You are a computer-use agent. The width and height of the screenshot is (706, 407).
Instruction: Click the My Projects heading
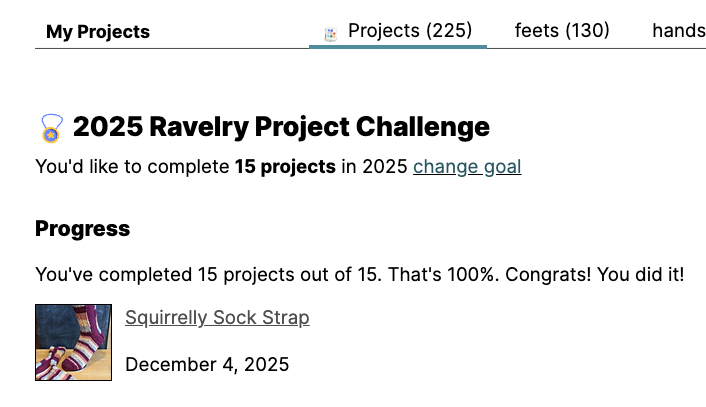[98, 32]
